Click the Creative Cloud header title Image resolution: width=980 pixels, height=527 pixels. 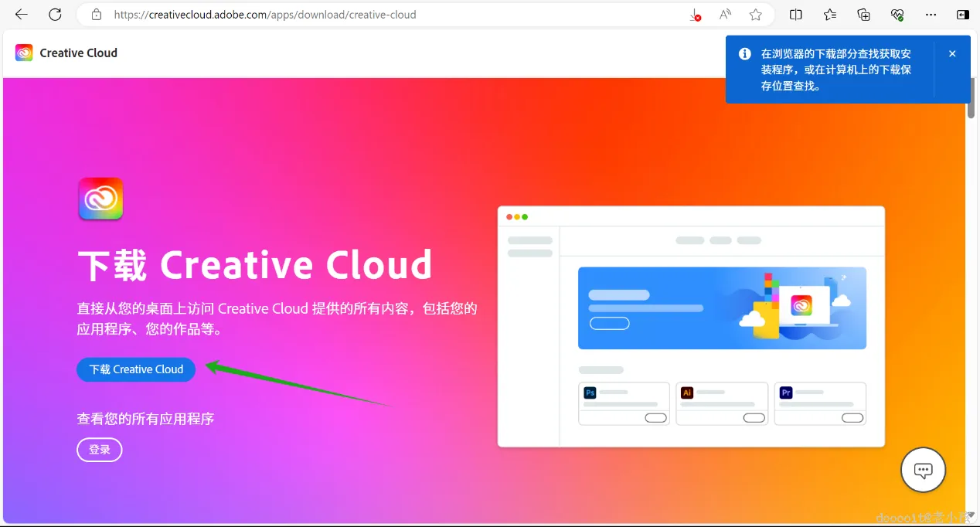pyautogui.click(x=78, y=53)
